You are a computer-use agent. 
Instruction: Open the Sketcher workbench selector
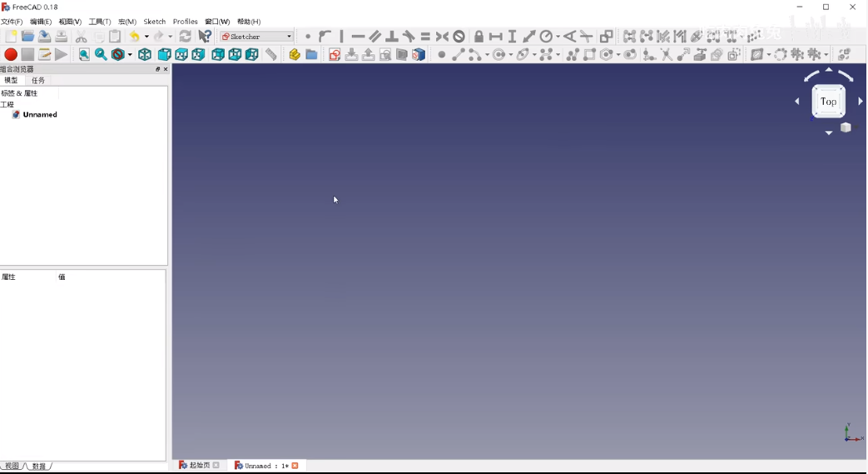[256, 37]
